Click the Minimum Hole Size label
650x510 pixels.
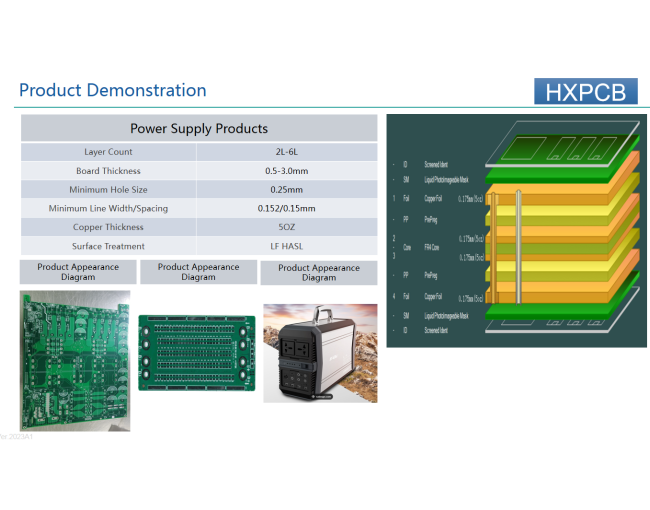click(x=108, y=190)
